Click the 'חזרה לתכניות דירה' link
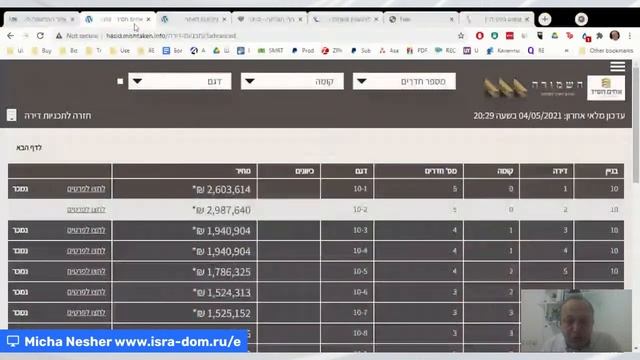The width and height of the screenshot is (640, 360). pyautogui.click(x=58, y=116)
